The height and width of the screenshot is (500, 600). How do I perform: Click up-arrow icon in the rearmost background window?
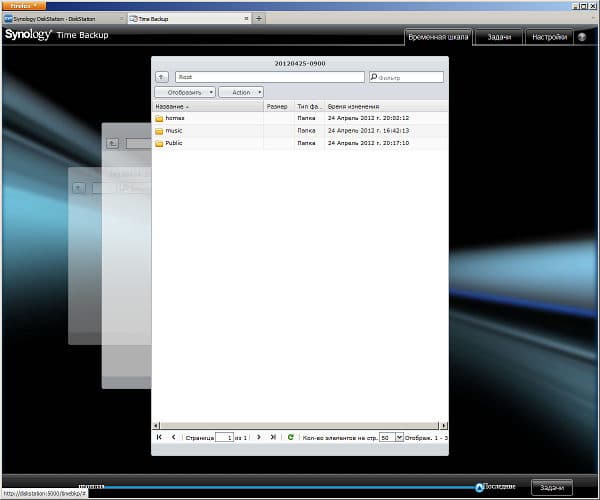click(79, 188)
